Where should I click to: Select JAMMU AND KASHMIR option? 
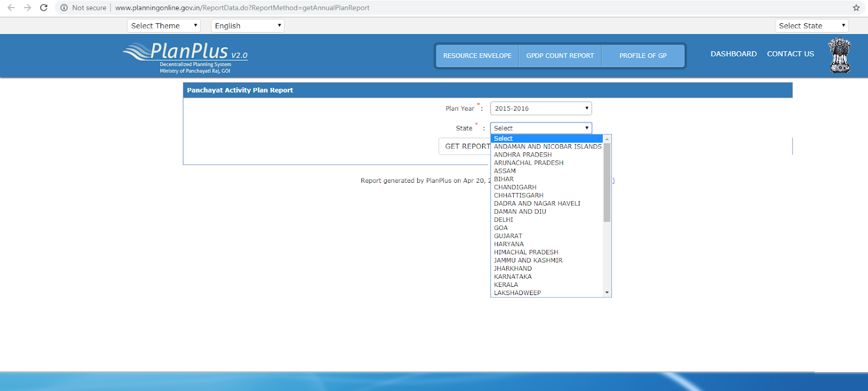click(546, 260)
